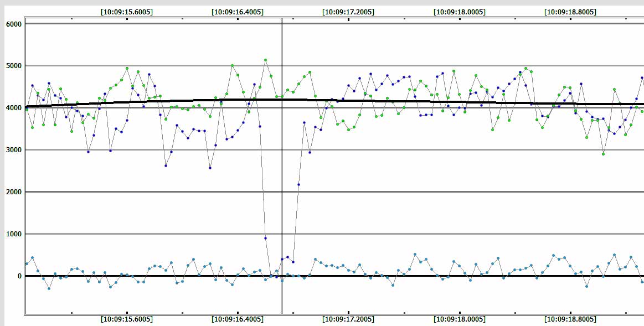Viewport: 644px width, 326px height.
Task: Click the 2000 value on the y-axis
Action: tap(13, 192)
